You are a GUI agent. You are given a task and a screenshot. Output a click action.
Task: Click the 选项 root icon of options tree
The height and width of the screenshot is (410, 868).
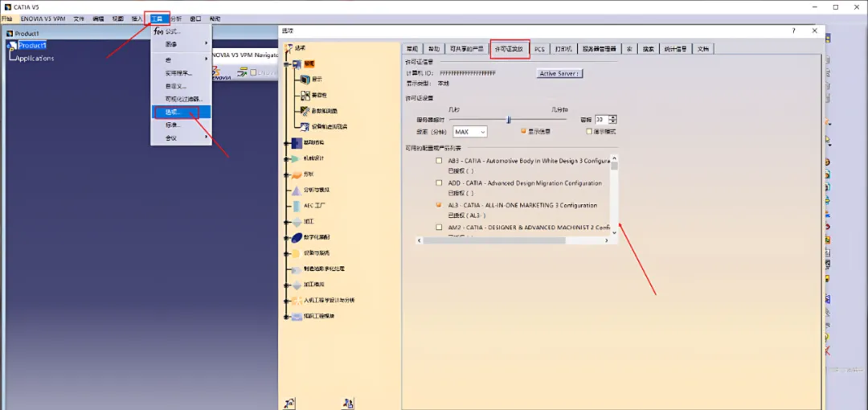(288, 47)
